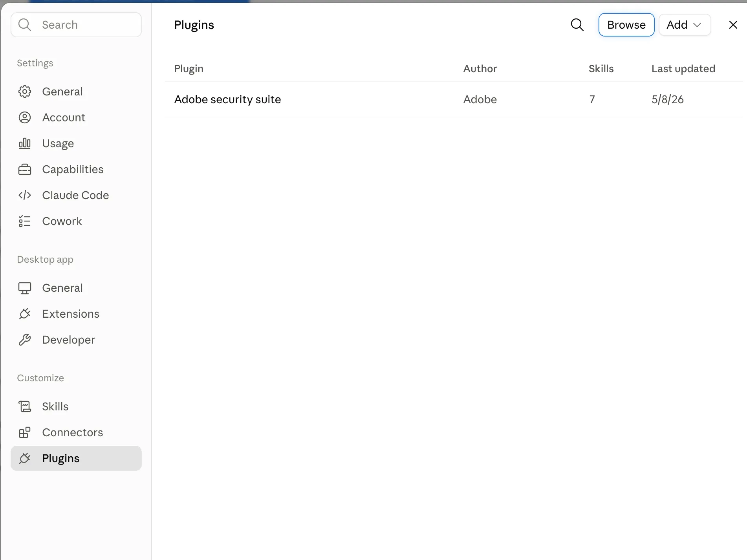
Task: Click the Capabilities briefcase icon
Action: tap(25, 169)
